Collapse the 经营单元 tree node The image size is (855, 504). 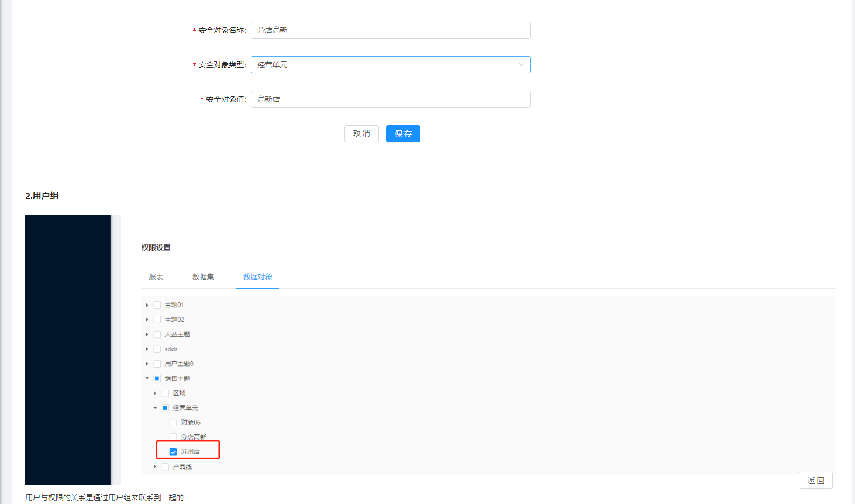click(x=155, y=408)
